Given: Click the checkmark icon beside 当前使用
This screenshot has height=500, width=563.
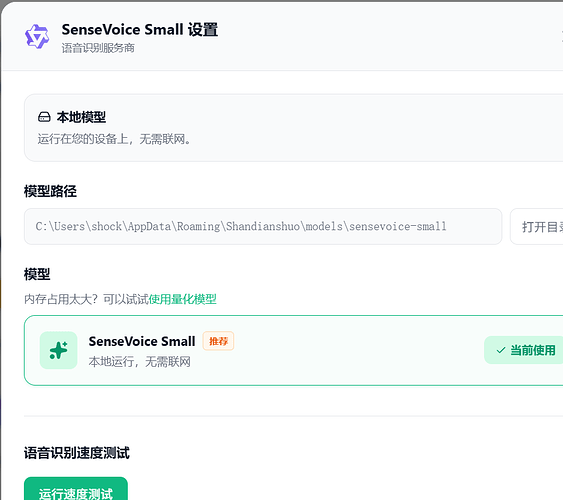Looking at the screenshot, I should (x=501, y=350).
